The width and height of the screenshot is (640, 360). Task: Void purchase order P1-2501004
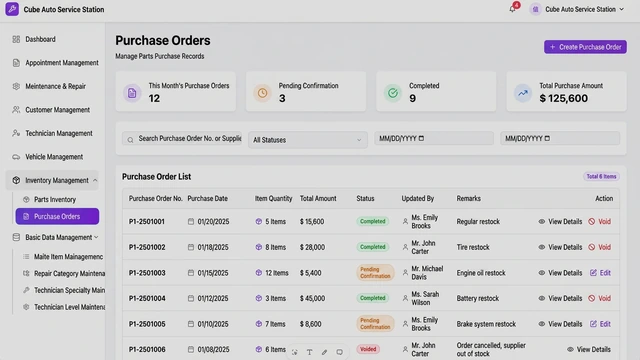(x=600, y=298)
